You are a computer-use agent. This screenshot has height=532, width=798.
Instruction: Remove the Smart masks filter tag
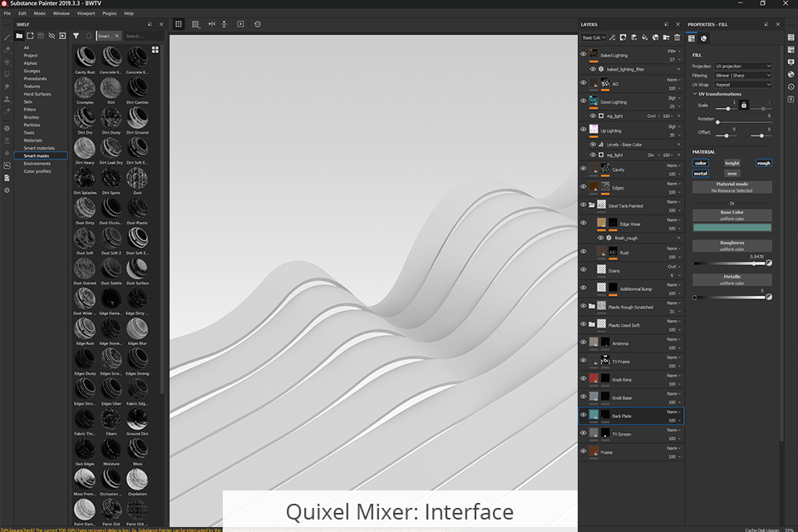pyautogui.click(x=116, y=36)
